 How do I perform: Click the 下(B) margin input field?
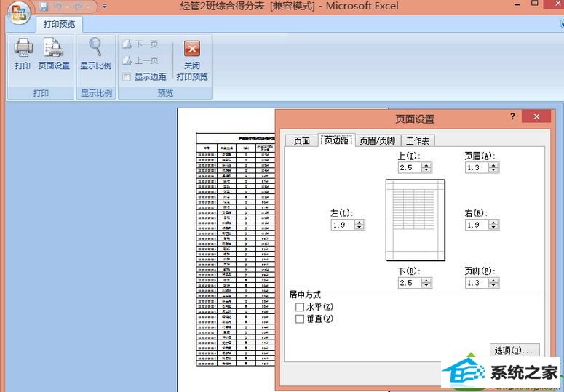[410, 283]
